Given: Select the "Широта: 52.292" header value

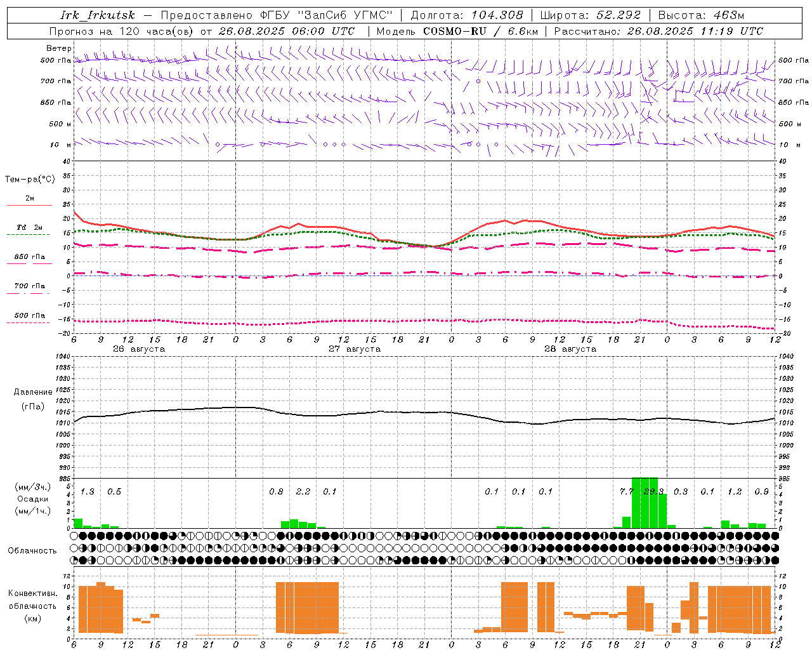Looking at the screenshot, I should point(591,15).
